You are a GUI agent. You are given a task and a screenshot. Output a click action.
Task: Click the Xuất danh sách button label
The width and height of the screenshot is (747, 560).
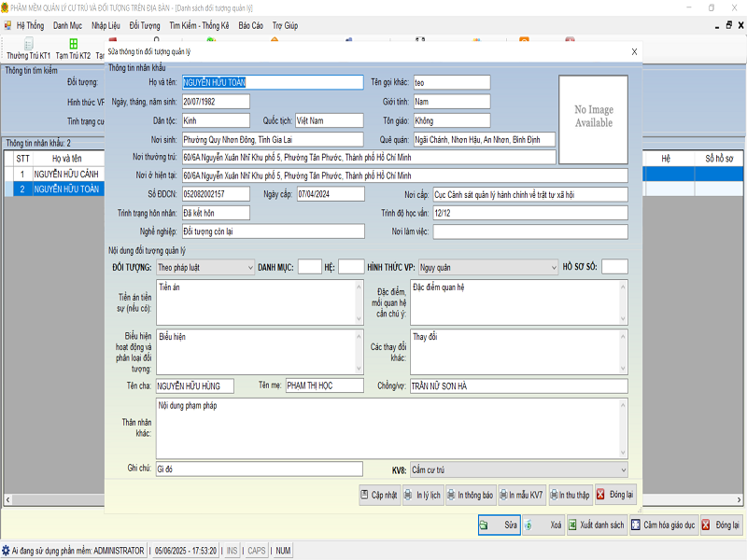(601, 525)
